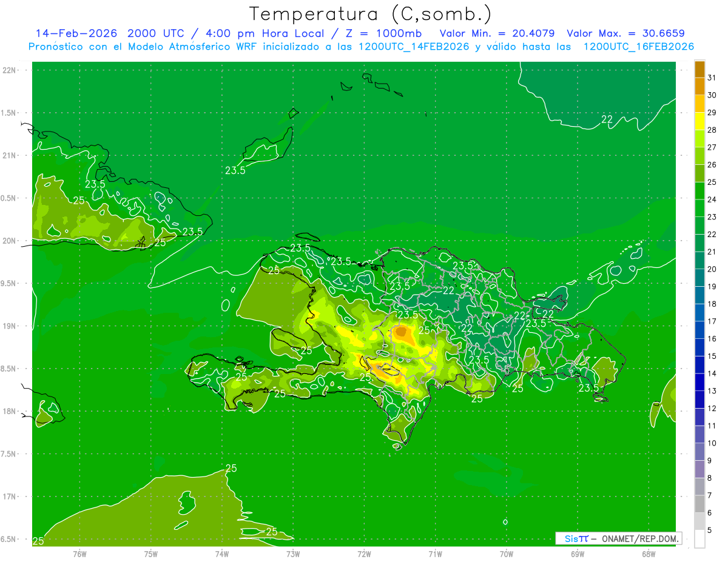Click the '21N' latitude axis label
Screen dimensions: 728x562
click(10, 156)
